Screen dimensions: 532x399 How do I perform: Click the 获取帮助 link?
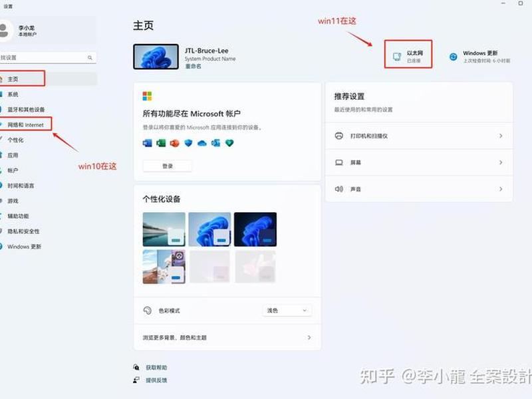click(156, 368)
